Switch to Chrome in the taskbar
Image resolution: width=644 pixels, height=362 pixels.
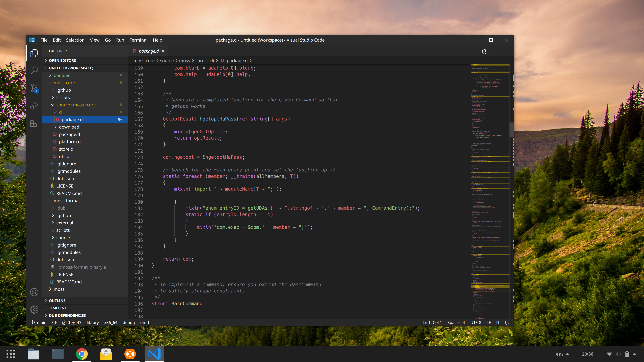pyautogui.click(x=82, y=354)
